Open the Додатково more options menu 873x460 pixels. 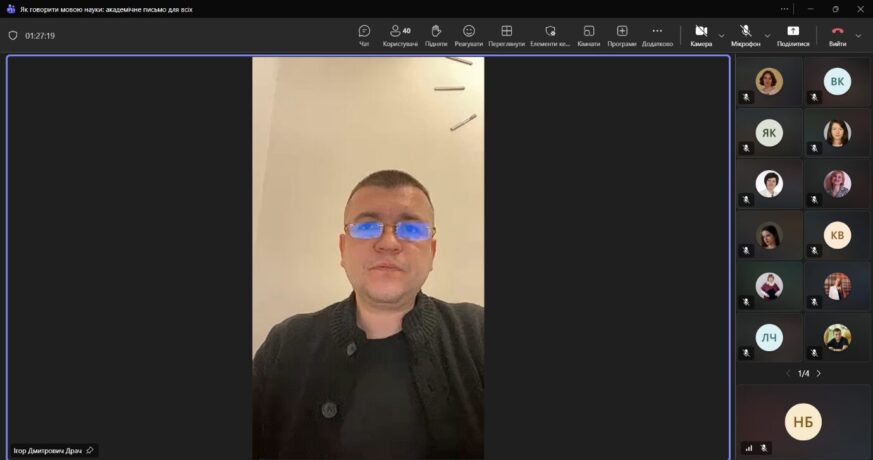click(657, 35)
